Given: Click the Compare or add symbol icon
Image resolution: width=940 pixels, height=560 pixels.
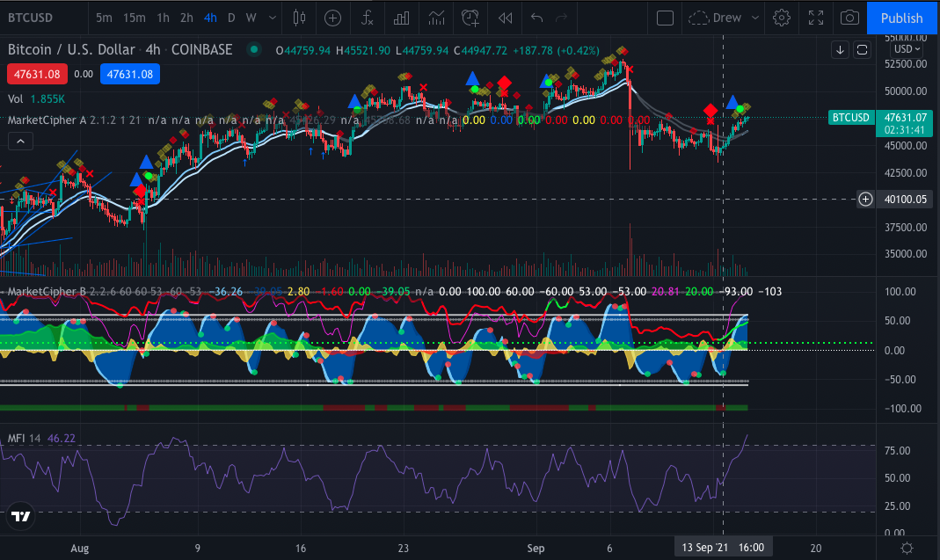Looking at the screenshot, I should click(x=332, y=18).
